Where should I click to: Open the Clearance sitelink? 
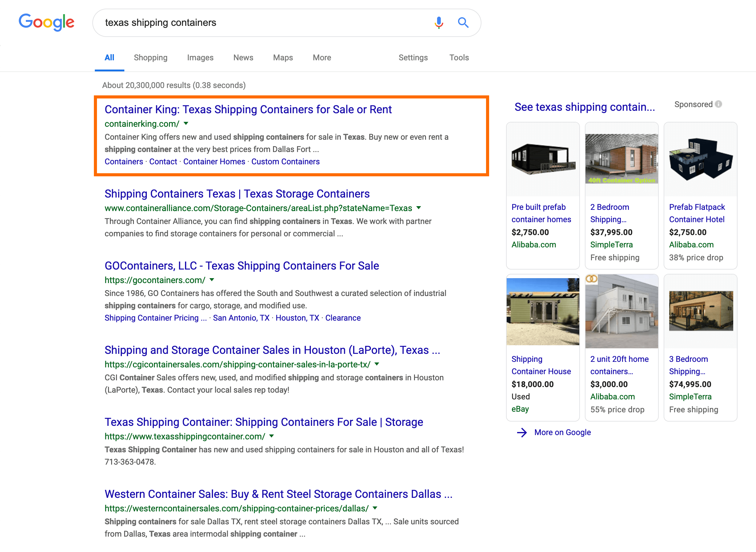(x=343, y=318)
